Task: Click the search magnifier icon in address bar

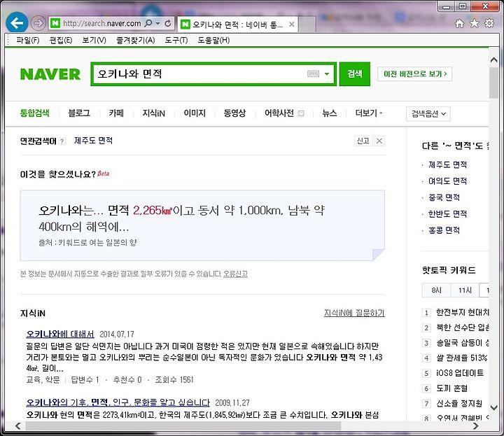Action: pyautogui.click(x=148, y=23)
